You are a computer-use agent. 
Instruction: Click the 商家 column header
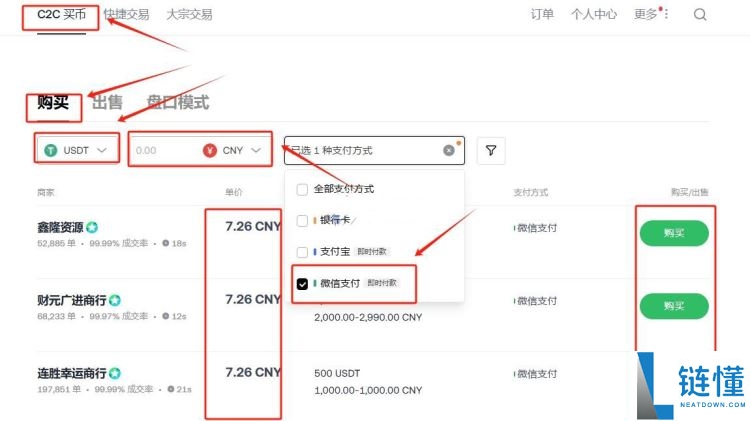pos(46,192)
